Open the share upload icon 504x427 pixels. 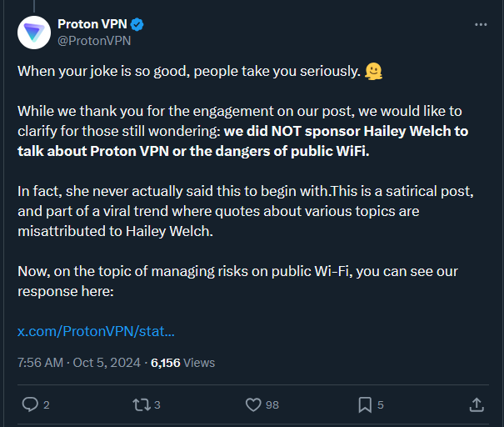(477, 404)
